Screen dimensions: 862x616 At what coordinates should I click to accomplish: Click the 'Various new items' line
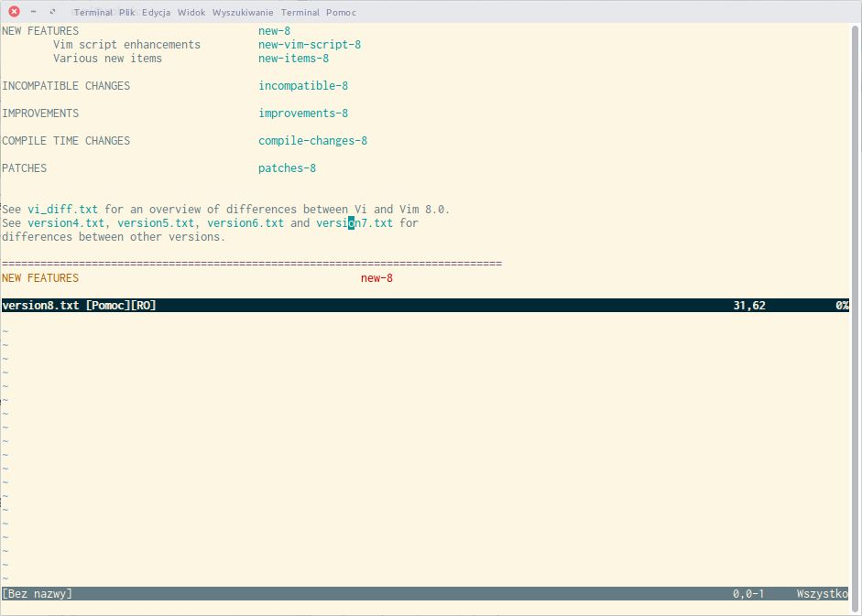[107, 59]
